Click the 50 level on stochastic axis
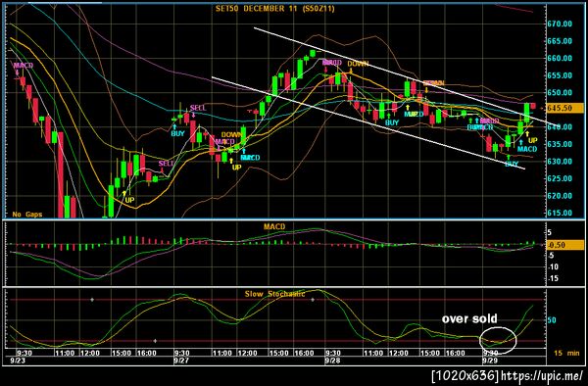 coord(552,320)
